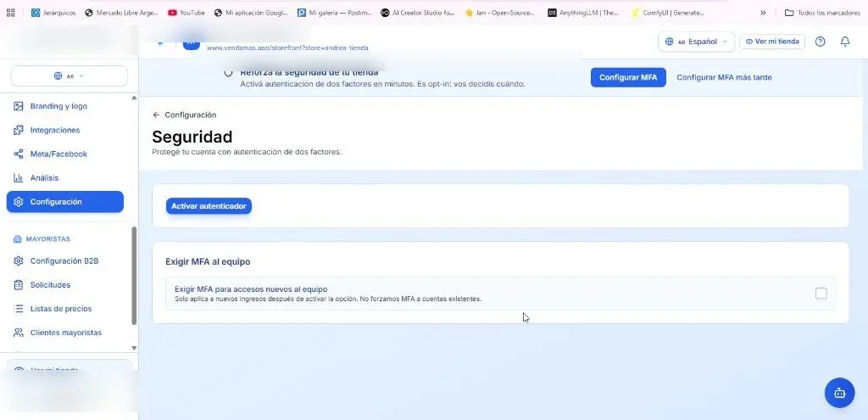
Task: Open the AR country selector in sidebar
Action: click(x=70, y=76)
